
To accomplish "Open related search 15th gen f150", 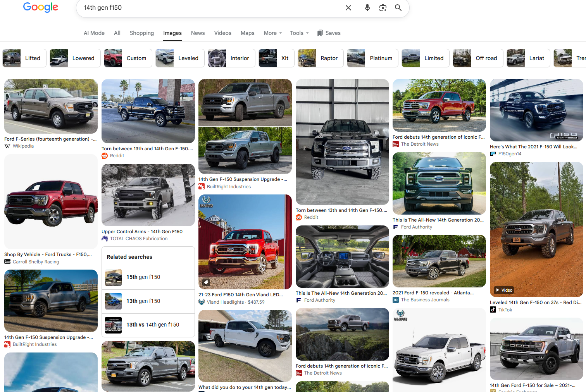I will [148, 277].
